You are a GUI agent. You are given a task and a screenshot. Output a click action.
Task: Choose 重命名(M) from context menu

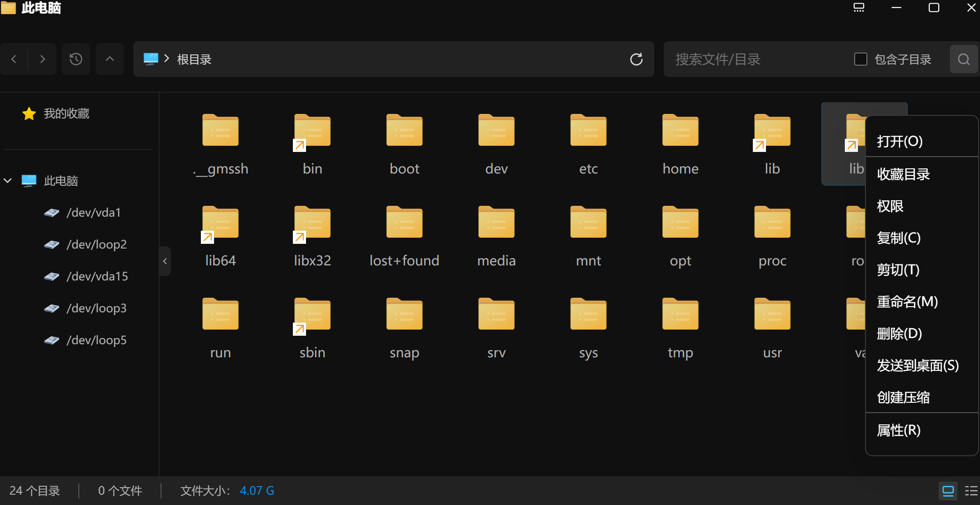point(907,301)
